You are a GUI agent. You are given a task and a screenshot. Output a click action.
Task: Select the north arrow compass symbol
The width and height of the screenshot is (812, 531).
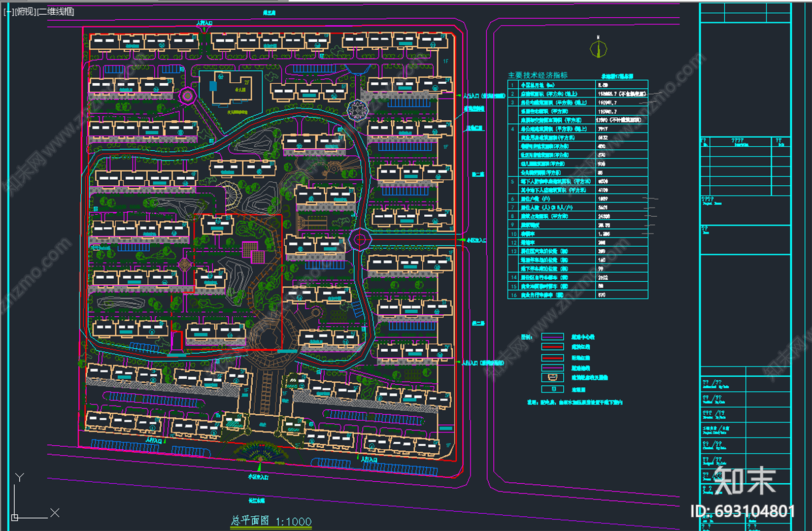(598, 49)
